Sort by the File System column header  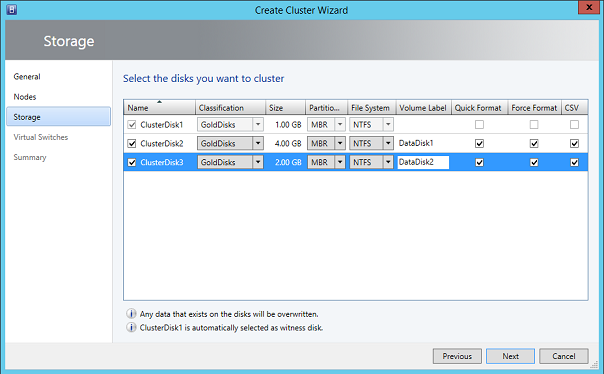point(372,107)
